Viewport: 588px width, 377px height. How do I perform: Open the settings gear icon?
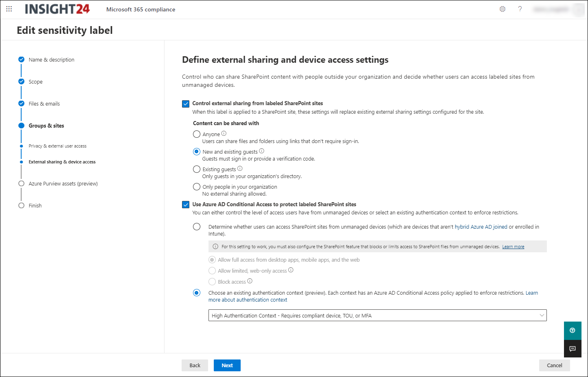coord(502,9)
